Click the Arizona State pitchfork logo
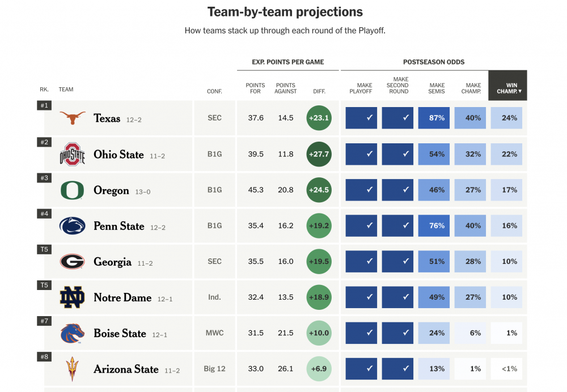The height and width of the screenshot is (392, 567). [x=72, y=369]
